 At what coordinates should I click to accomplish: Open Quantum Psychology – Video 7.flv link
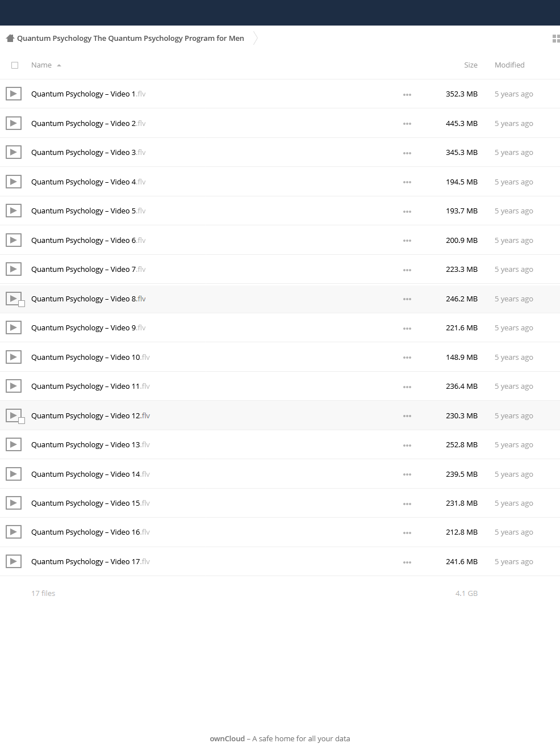(x=88, y=269)
